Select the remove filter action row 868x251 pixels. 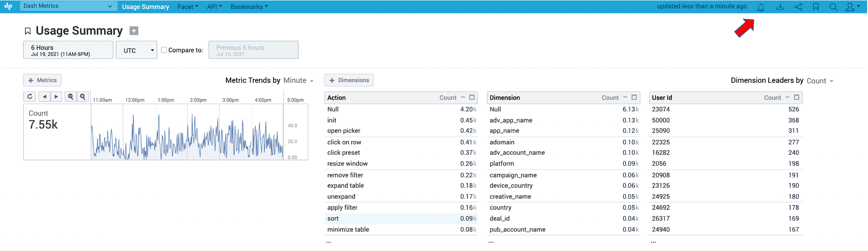point(401,175)
